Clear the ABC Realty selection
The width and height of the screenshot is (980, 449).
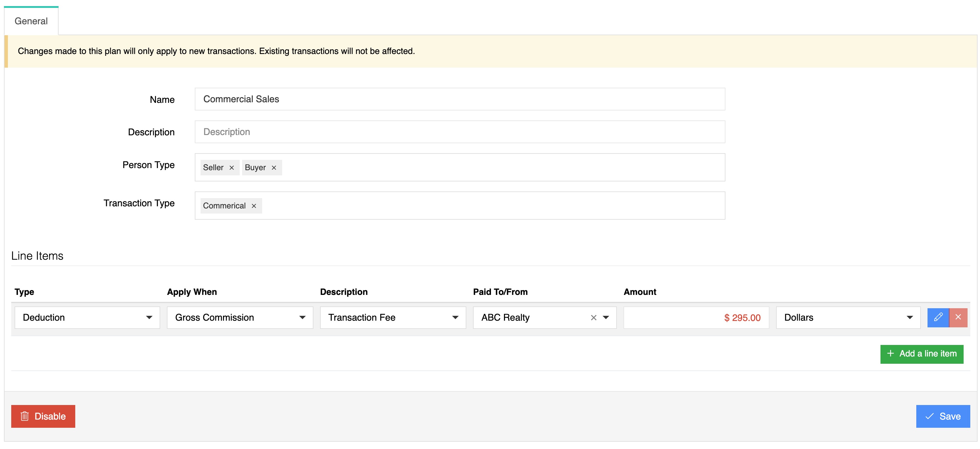coord(593,317)
